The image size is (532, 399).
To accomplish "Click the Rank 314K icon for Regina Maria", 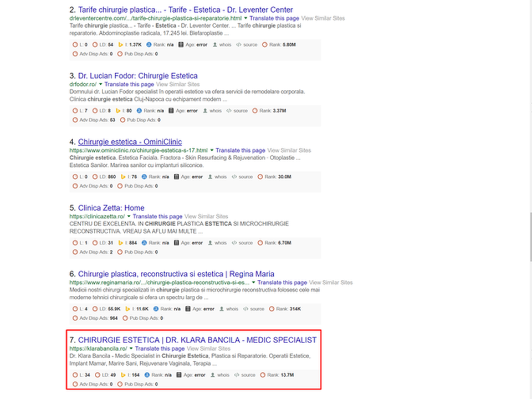I will [272, 309].
